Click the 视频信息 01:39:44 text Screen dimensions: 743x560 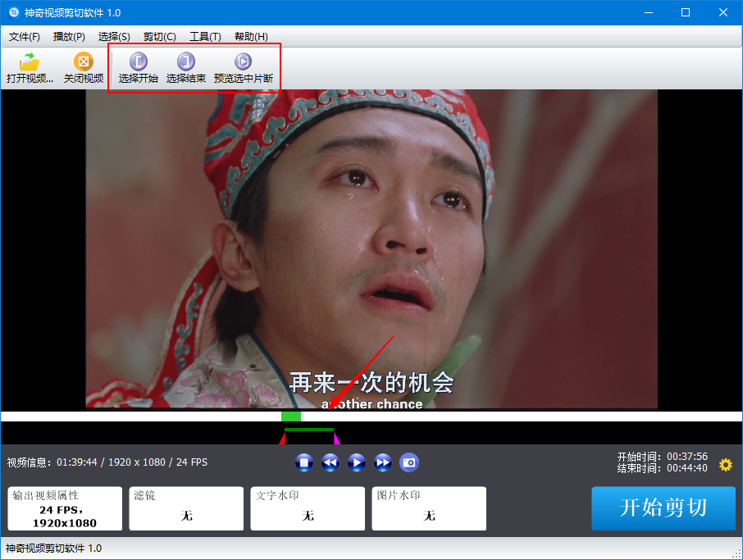[x=107, y=462]
